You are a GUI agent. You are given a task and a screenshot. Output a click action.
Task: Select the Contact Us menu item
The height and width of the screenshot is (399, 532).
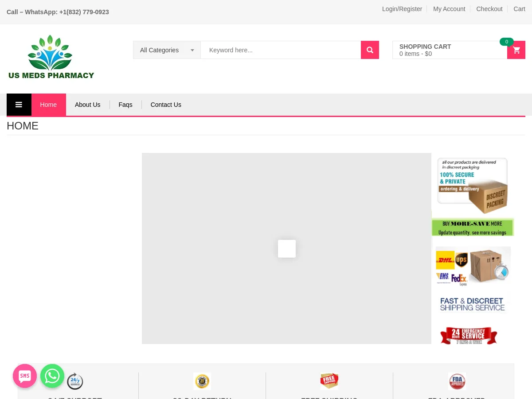point(165,105)
